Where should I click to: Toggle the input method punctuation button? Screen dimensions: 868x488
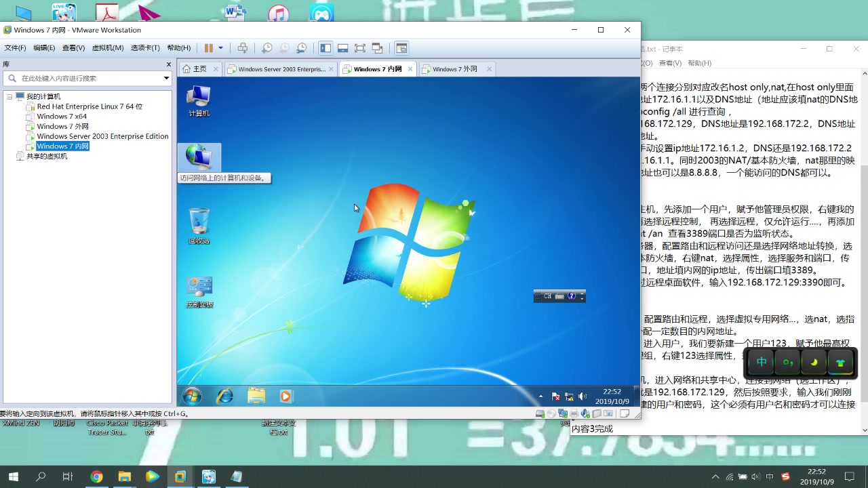click(x=788, y=363)
